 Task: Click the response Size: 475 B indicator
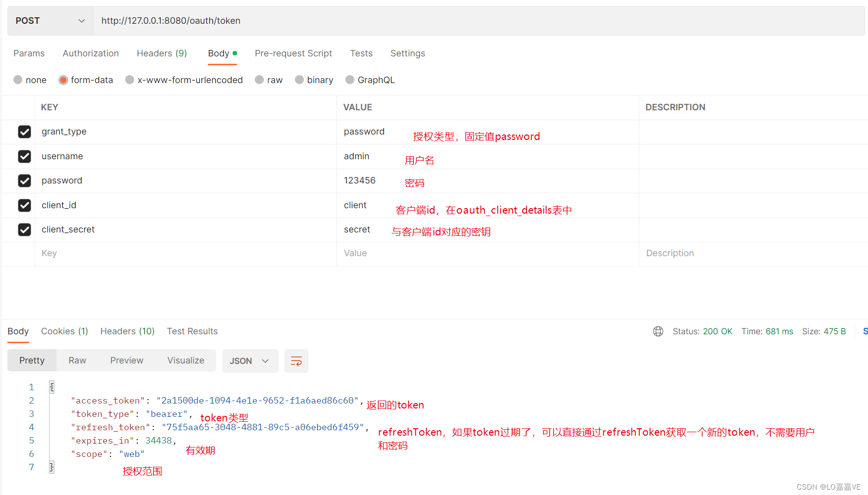(x=824, y=331)
